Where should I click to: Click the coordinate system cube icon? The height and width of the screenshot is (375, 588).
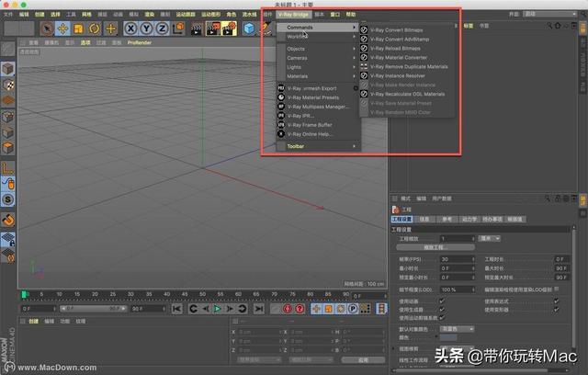click(179, 28)
